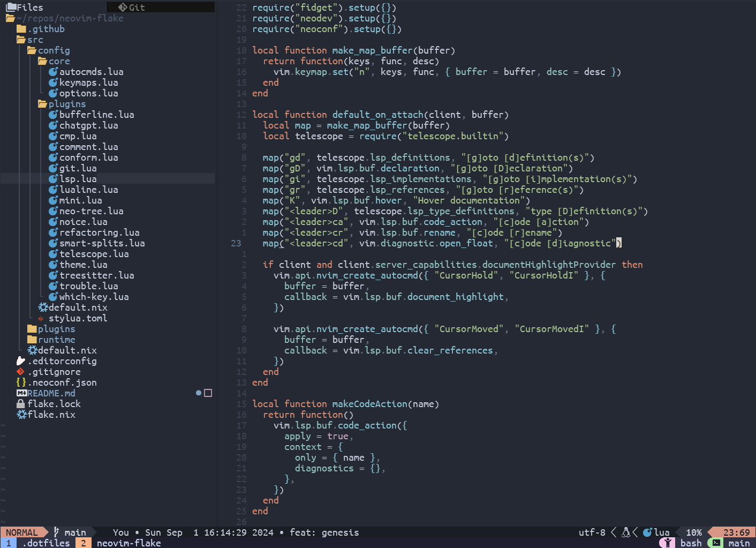Click the lua icon beside comment.lua

coord(54,147)
